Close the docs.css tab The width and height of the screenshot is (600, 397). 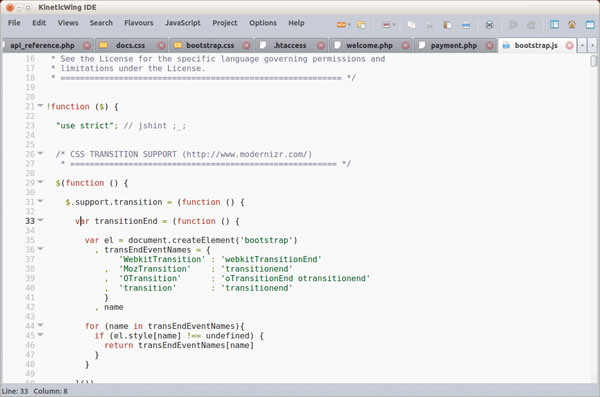tap(161, 45)
